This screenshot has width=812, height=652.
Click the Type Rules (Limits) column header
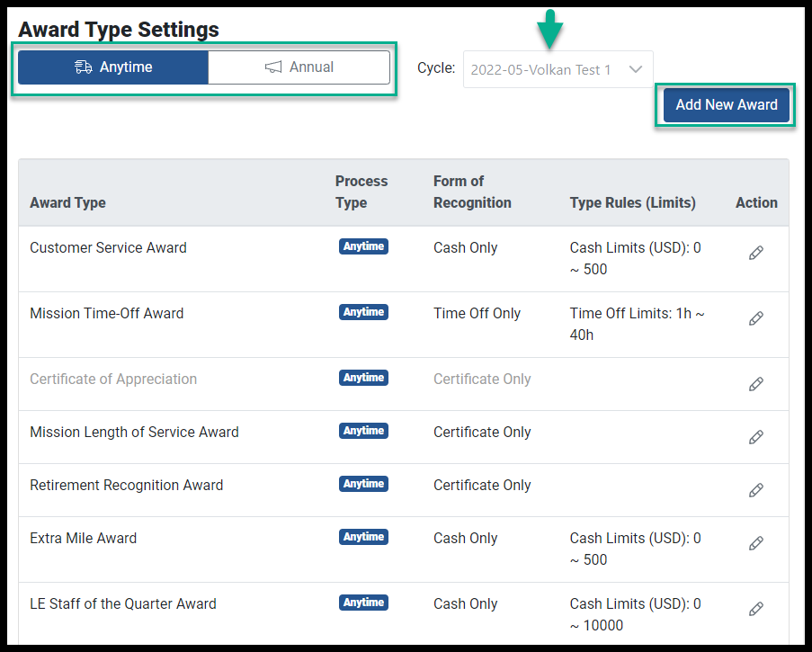coord(632,202)
